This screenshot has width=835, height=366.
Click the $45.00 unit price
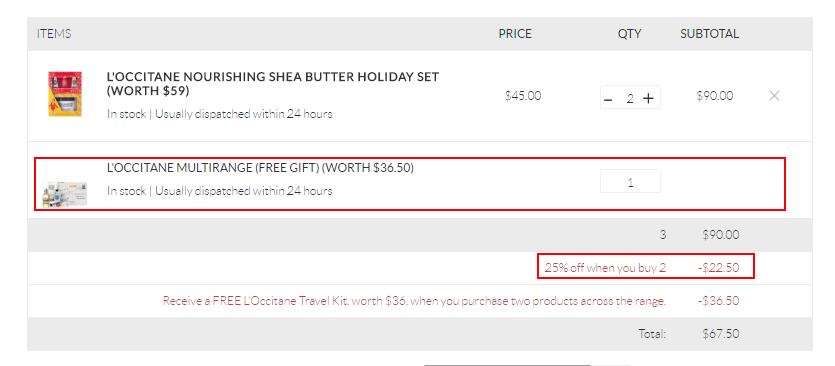(x=523, y=96)
